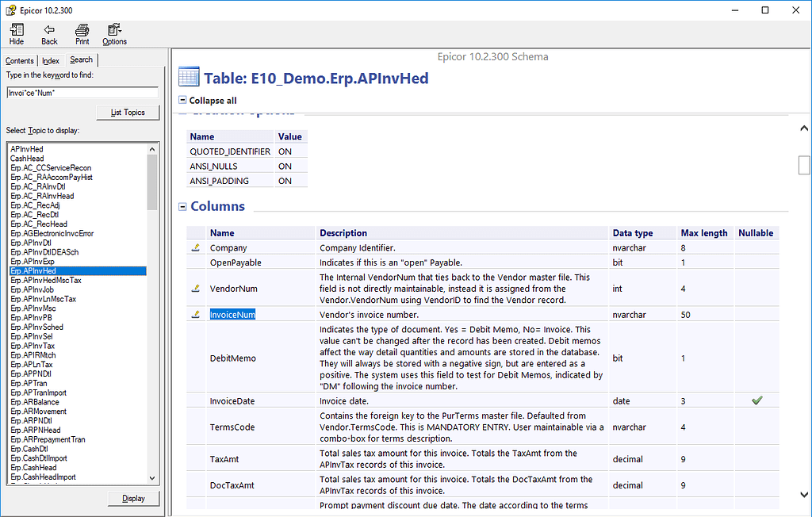The height and width of the screenshot is (517, 812).
Task: Click the Print icon in the toolbar
Action: click(x=82, y=33)
